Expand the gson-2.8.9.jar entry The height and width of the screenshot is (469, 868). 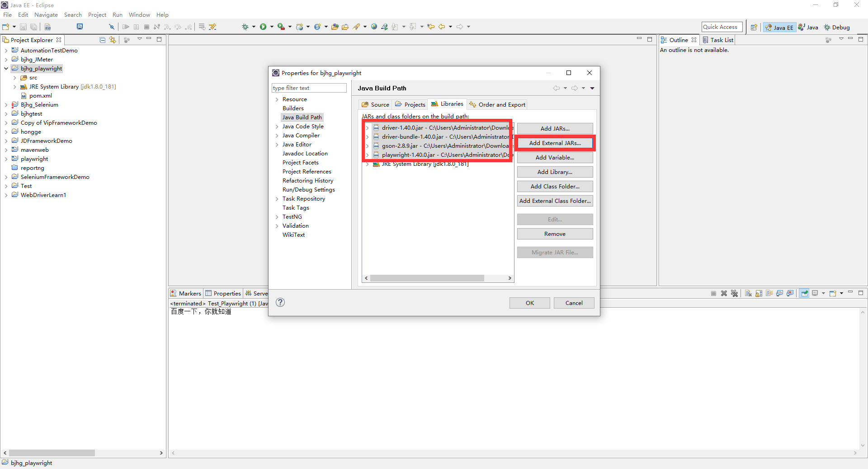[368, 146]
